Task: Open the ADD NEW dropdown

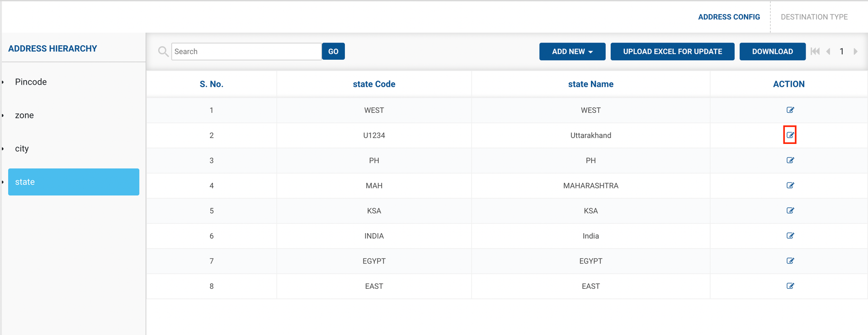Action: tap(572, 52)
